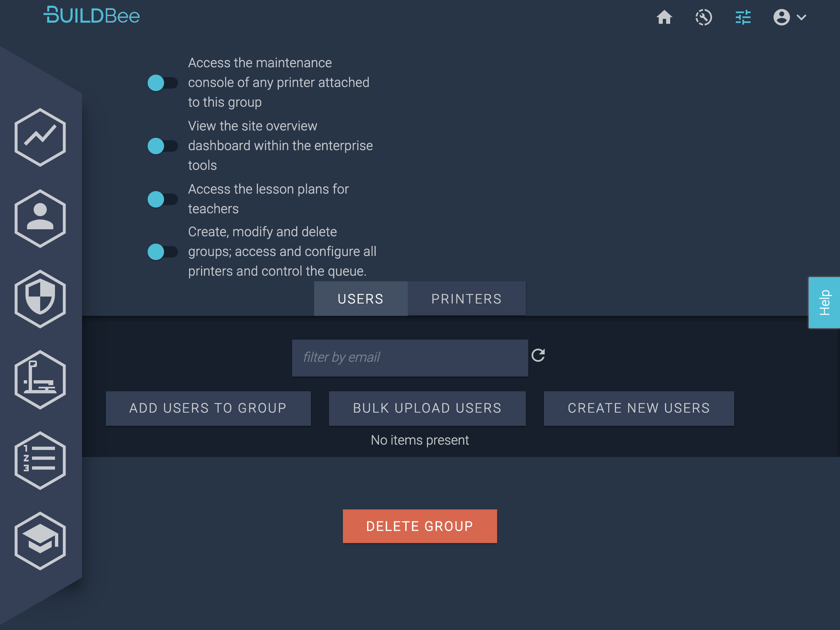Click the home icon in top navigation
This screenshot has width=840, height=630.
coord(664,17)
